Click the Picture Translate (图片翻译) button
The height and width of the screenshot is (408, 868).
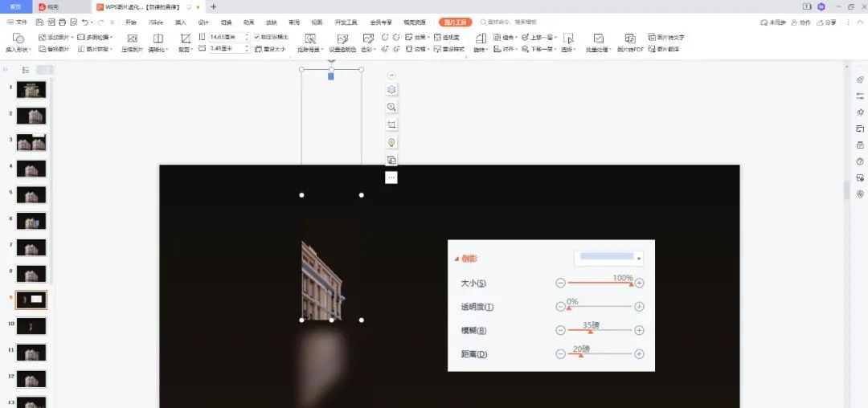(664, 49)
